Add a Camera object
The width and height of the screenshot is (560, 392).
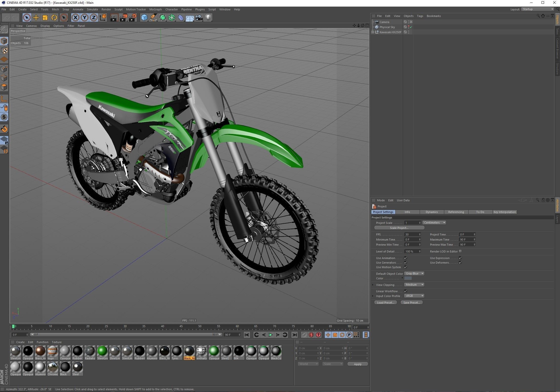(x=199, y=17)
